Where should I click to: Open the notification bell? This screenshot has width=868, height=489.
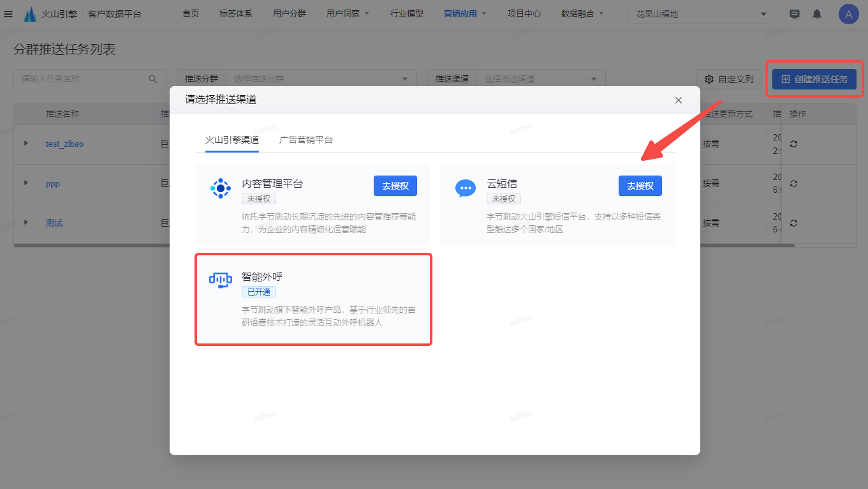[x=817, y=14]
